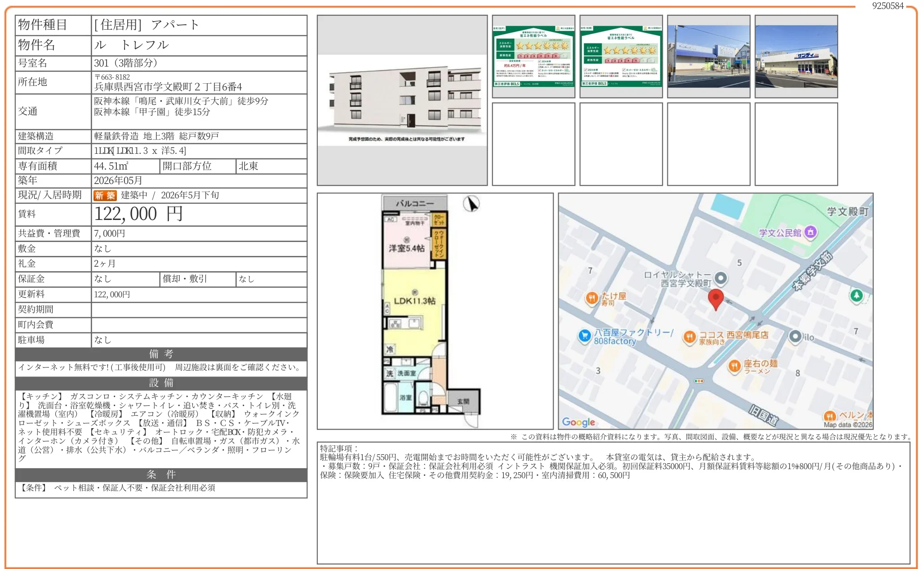
Task: Click the floor plan north compass arrow
Action: (x=471, y=204)
